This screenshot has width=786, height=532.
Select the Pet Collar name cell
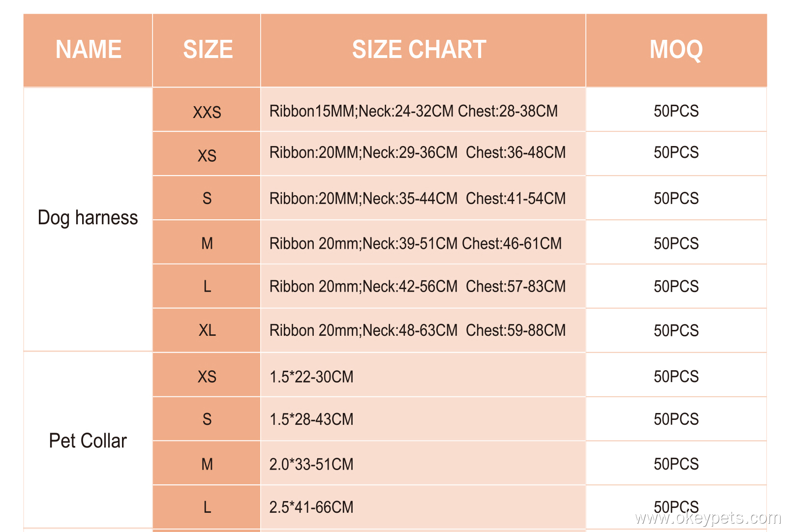(x=88, y=441)
